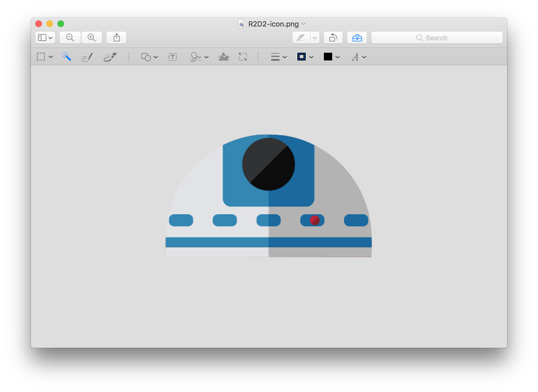Expand the Selection tools dropdown arrow

point(51,57)
